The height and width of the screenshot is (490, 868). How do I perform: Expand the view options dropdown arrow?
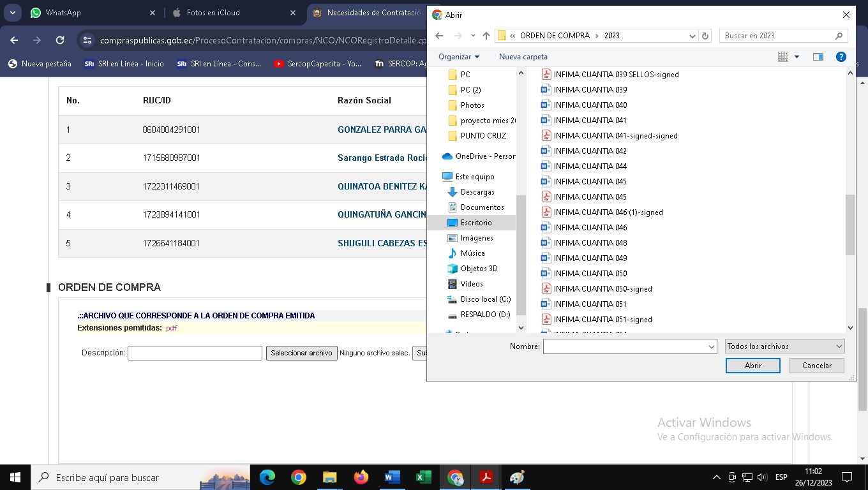(797, 57)
